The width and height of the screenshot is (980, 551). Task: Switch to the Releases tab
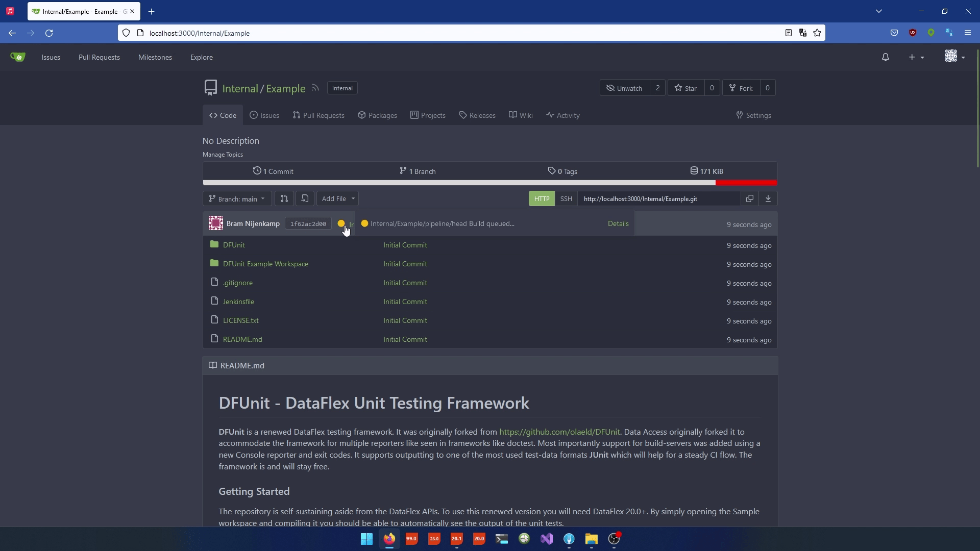point(477,115)
